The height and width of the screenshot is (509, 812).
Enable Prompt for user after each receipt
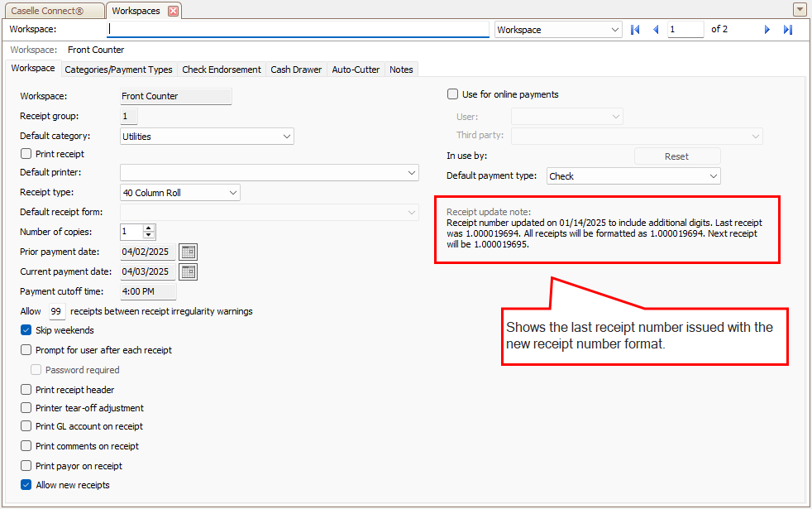(x=26, y=349)
